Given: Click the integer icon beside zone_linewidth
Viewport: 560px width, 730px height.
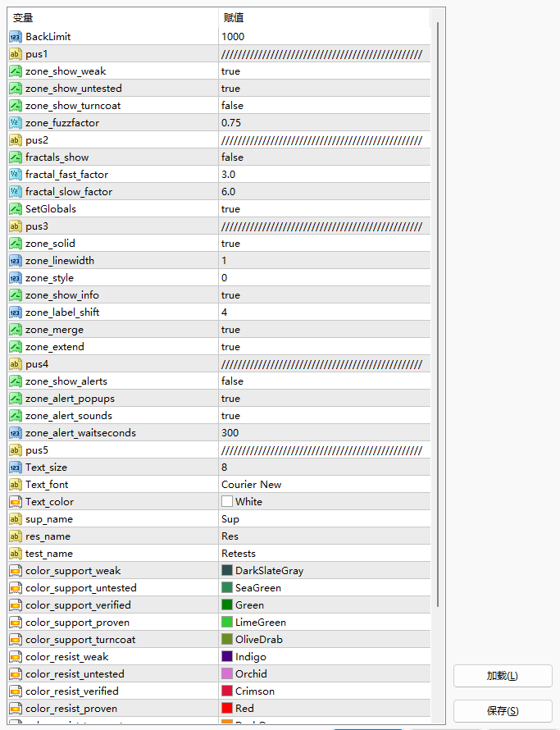Looking at the screenshot, I should coord(16,261).
